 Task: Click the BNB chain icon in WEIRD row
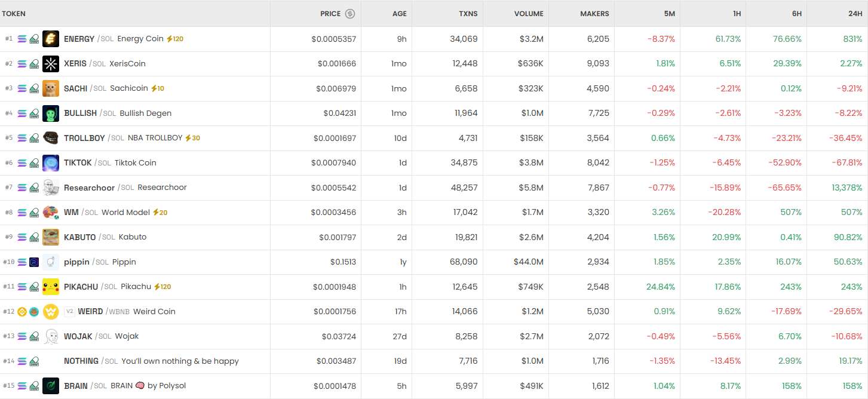[x=22, y=312]
